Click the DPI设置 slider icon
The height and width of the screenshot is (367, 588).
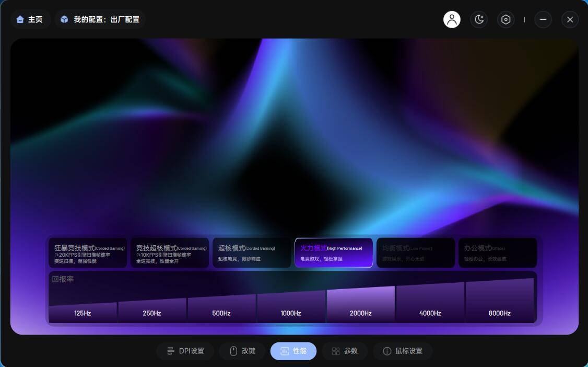click(171, 351)
